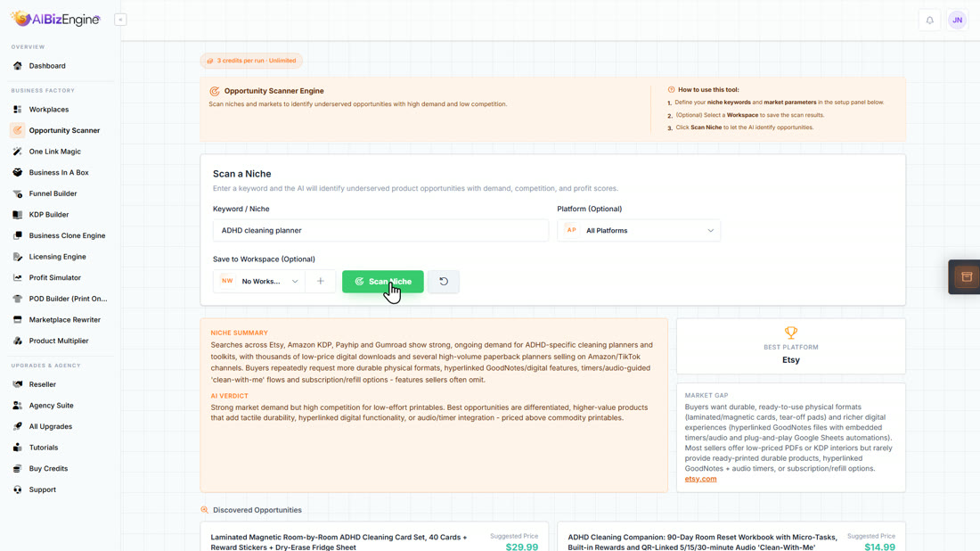
Task: Open Profit Simulator menu item
Action: pyautogui.click(x=55, y=277)
